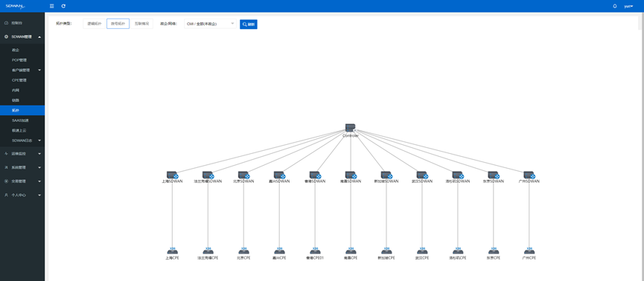Click the 武汉CPE device icon
This screenshot has width=644, height=281.
[422, 251]
